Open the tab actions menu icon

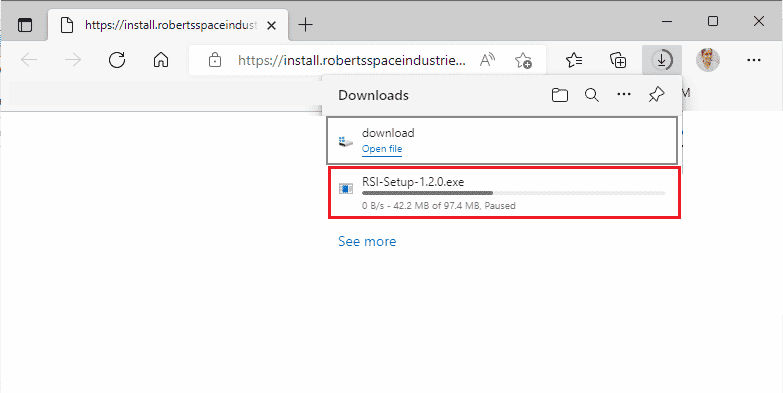pyautogui.click(x=24, y=24)
